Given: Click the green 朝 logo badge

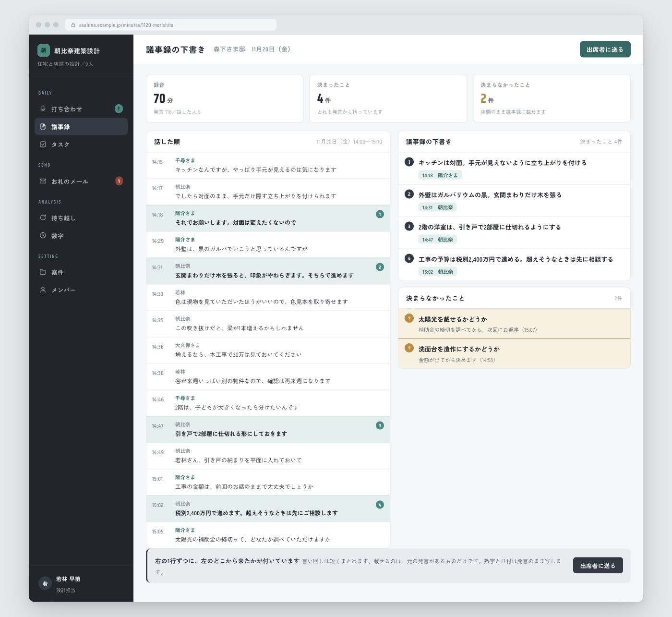Looking at the screenshot, I should [x=44, y=50].
